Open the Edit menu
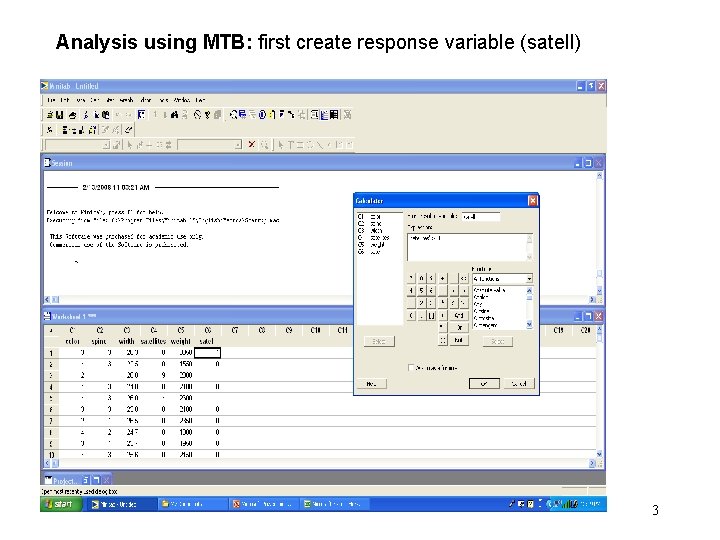Image resolution: width=720 pixels, height=540 pixels. click(x=65, y=100)
